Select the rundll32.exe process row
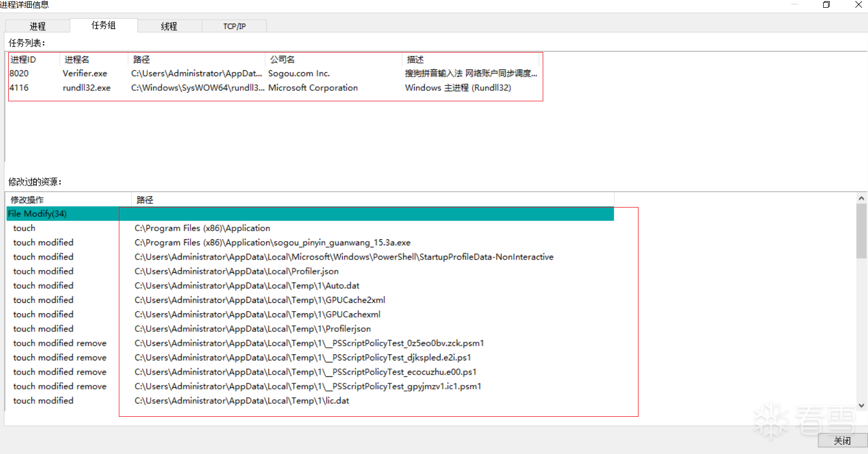This screenshot has height=454, width=868. (87, 88)
